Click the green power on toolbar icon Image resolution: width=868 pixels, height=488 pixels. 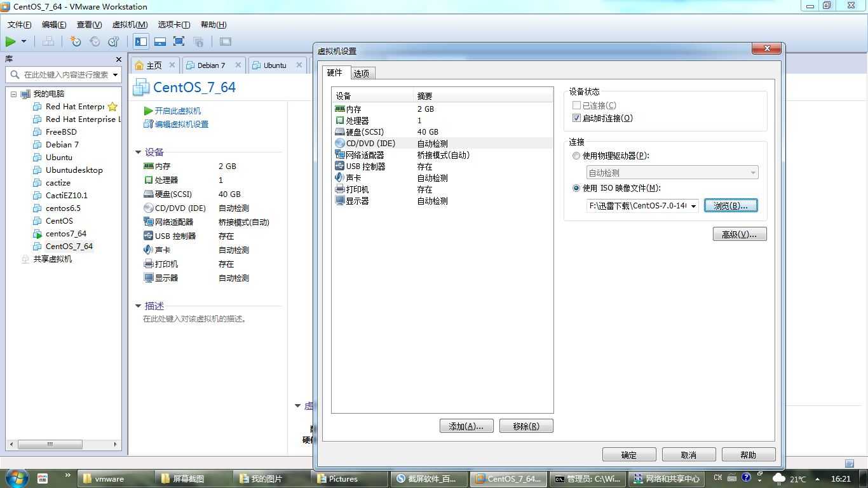coord(11,41)
